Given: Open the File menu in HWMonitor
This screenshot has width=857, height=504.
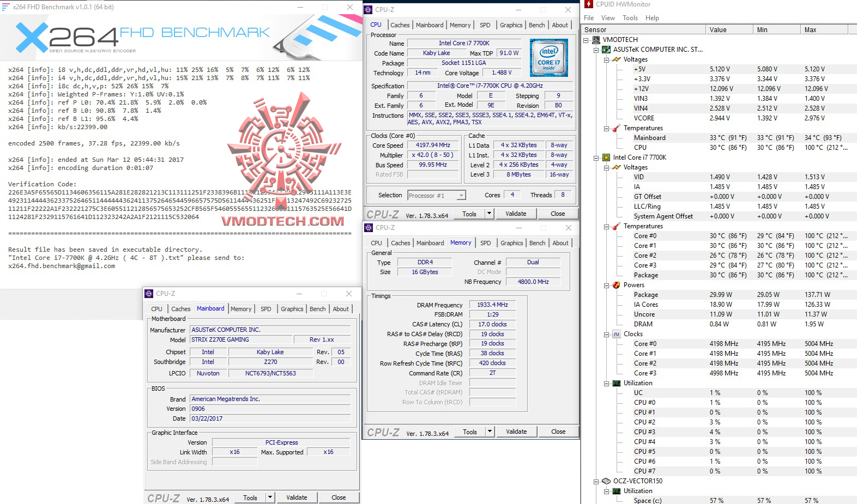Looking at the screenshot, I should (589, 18).
